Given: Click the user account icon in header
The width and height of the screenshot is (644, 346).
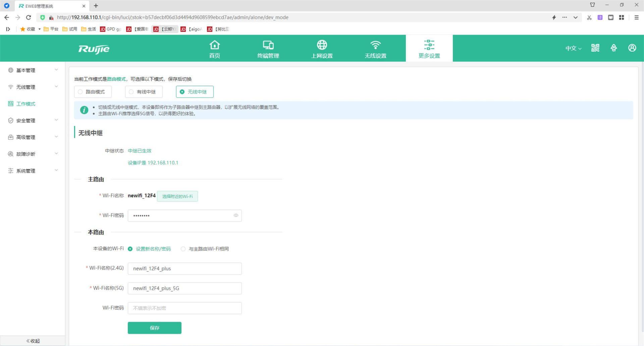Looking at the screenshot, I should tap(632, 48).
